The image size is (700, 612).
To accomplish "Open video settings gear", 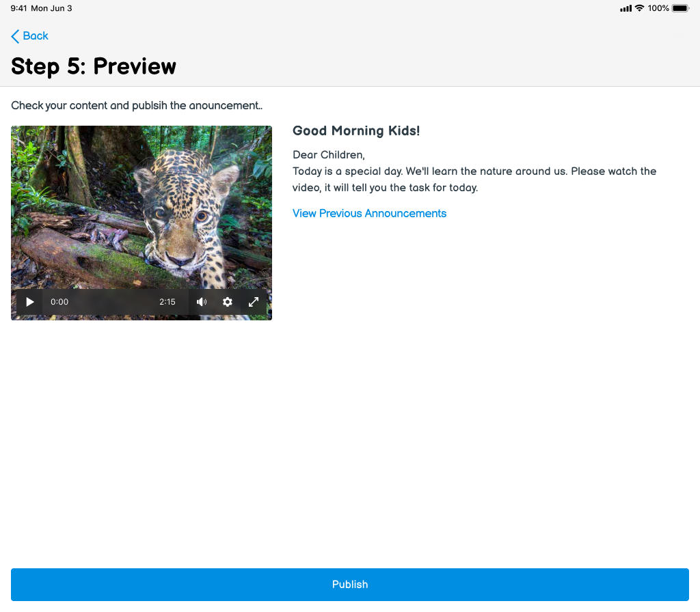I will [227, 302].
